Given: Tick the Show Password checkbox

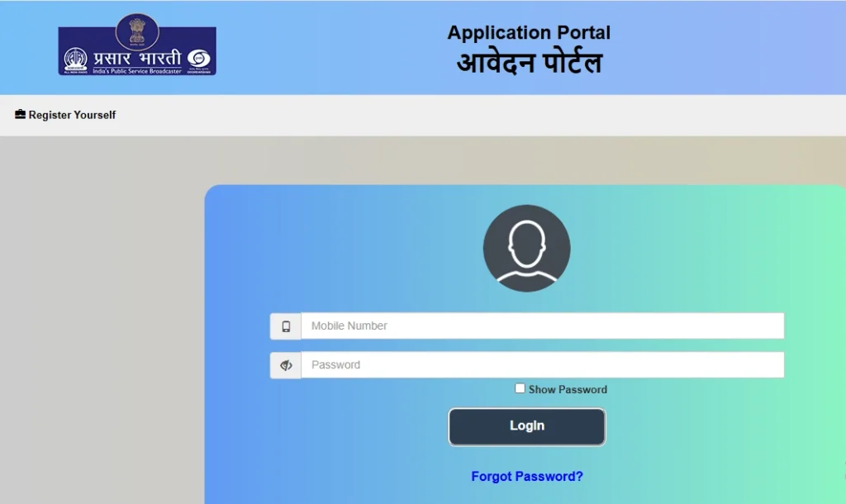Looking at the screenshot, I should tap(520, 388).
